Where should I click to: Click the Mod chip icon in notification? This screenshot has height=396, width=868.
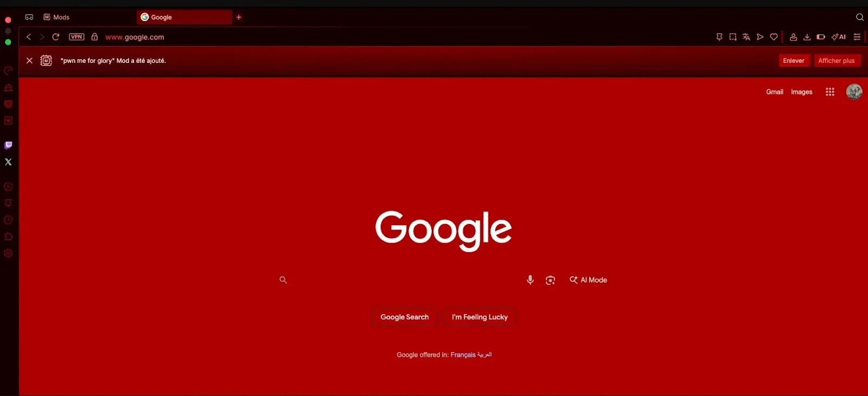[46, 61]
